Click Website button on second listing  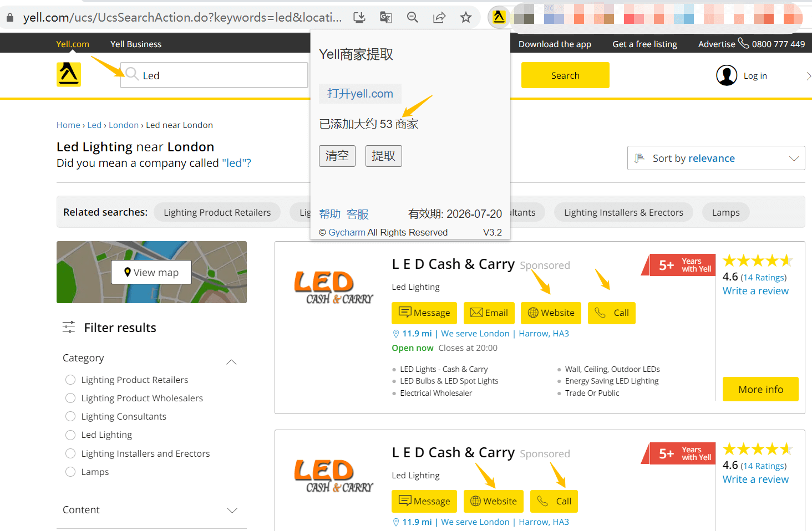(494, 501)
